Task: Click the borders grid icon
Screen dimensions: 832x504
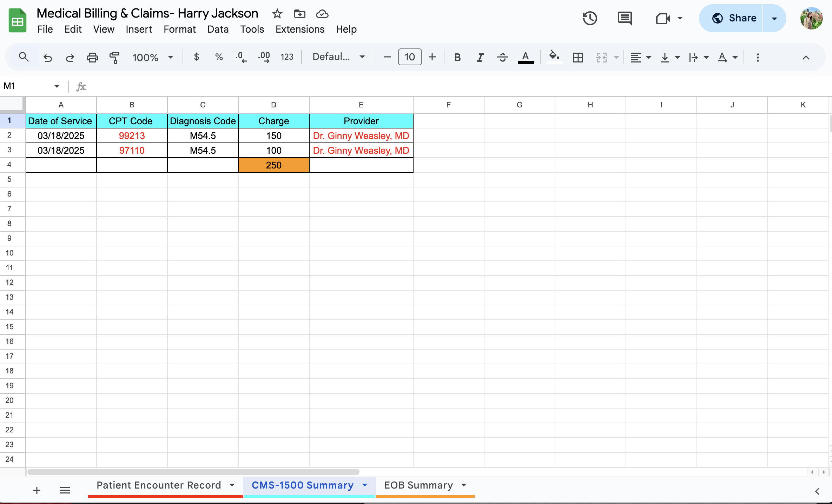Action: click(x=578, y=57)
